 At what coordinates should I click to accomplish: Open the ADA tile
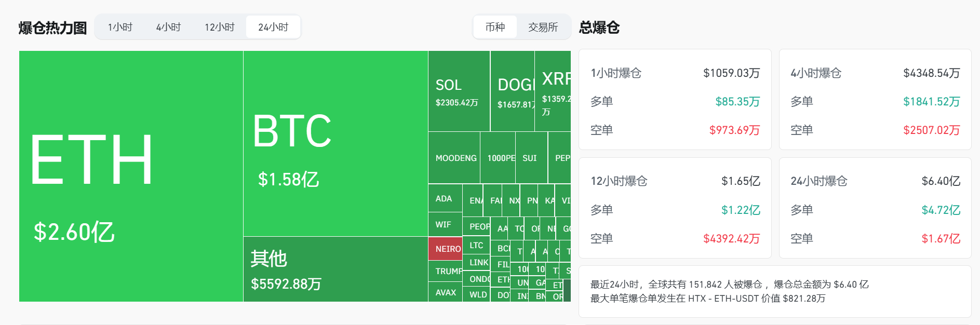[445, 198]
